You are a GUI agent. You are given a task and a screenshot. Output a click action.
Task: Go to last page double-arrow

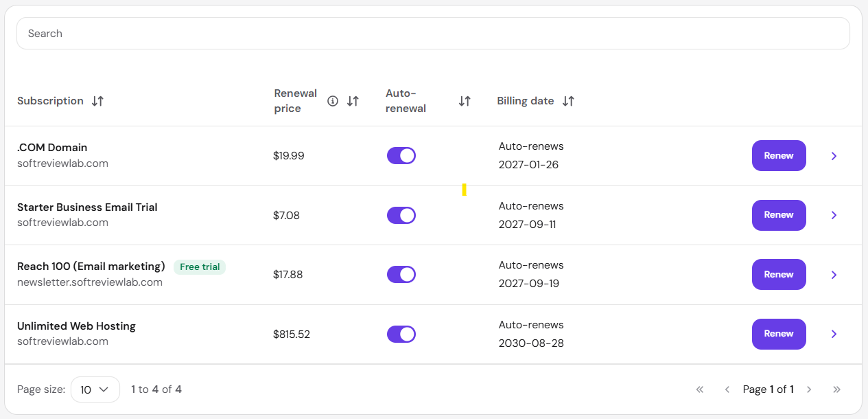click(x=836, y=389)
